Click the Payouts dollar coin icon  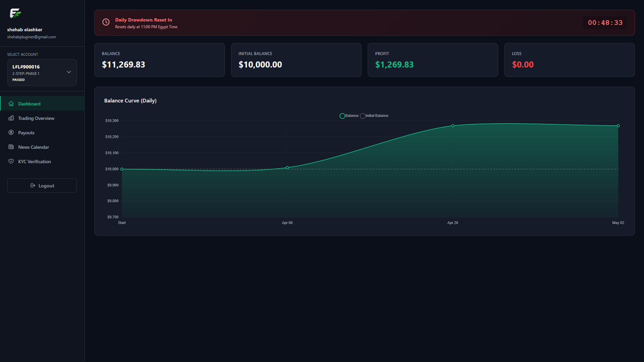point(11,133)
